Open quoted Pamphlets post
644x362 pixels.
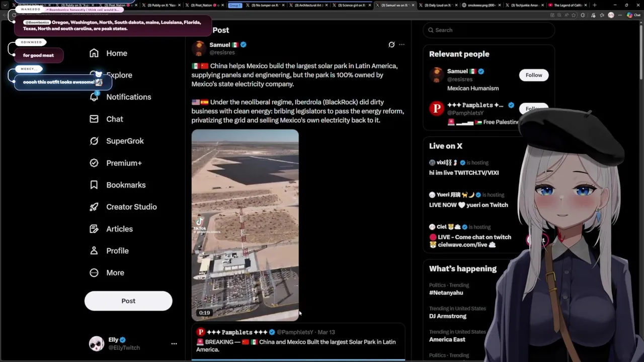point(298,341)
